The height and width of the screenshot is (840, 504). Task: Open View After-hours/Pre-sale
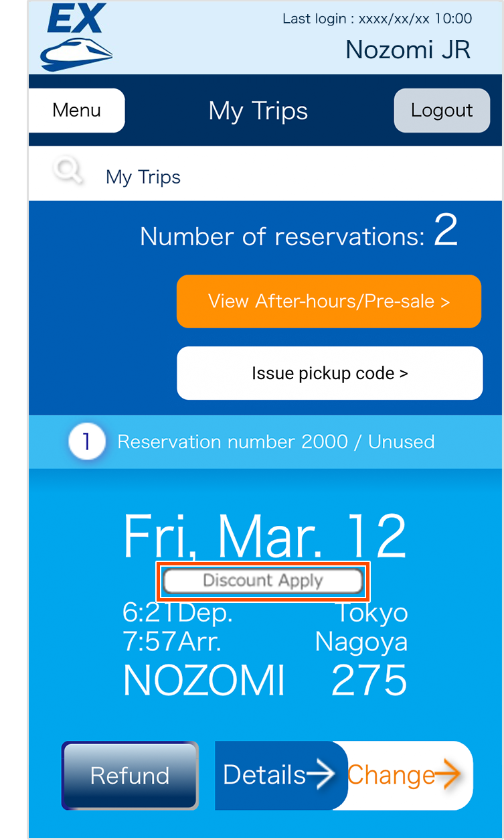pos(329,301)
